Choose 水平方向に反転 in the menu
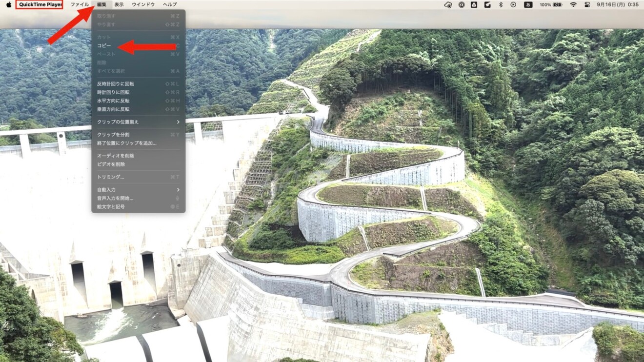This screenshot has height=362, width=644. [139, 101]
